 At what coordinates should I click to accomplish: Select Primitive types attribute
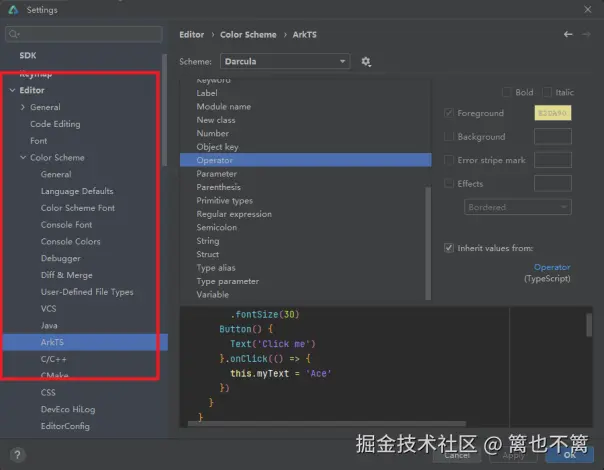point(225,201)
